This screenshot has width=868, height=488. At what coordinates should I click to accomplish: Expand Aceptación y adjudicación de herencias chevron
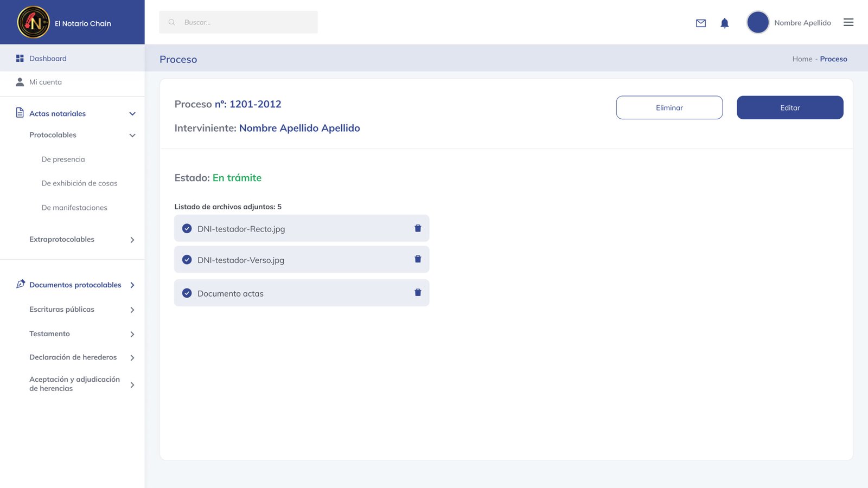[x=132, y=385]
